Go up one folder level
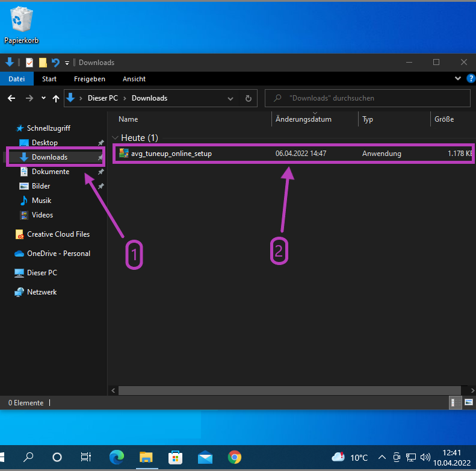Screen dimensions: 476x471 click(x=56, y=98)
